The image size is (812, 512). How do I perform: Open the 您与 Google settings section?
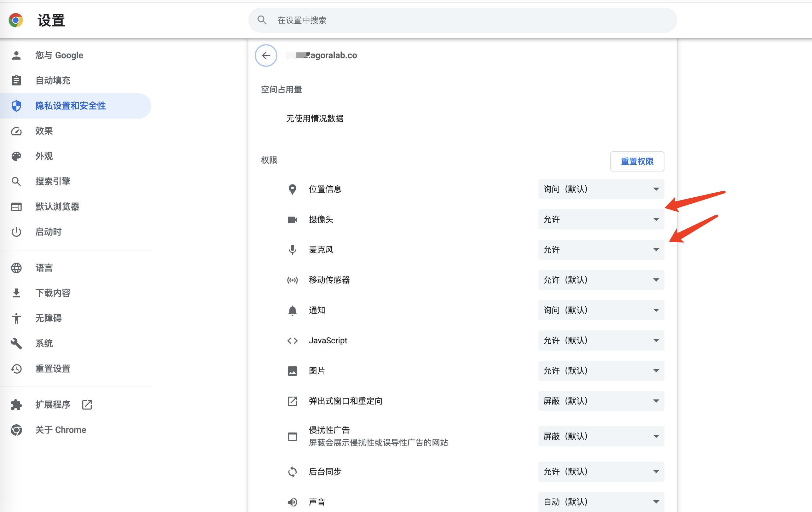click(x=76, y=55)
